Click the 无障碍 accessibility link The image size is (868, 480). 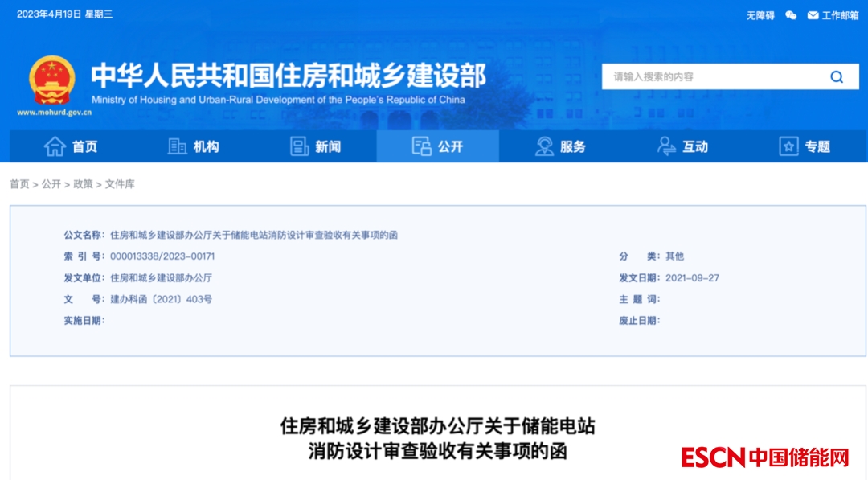(x=760, y=15)
